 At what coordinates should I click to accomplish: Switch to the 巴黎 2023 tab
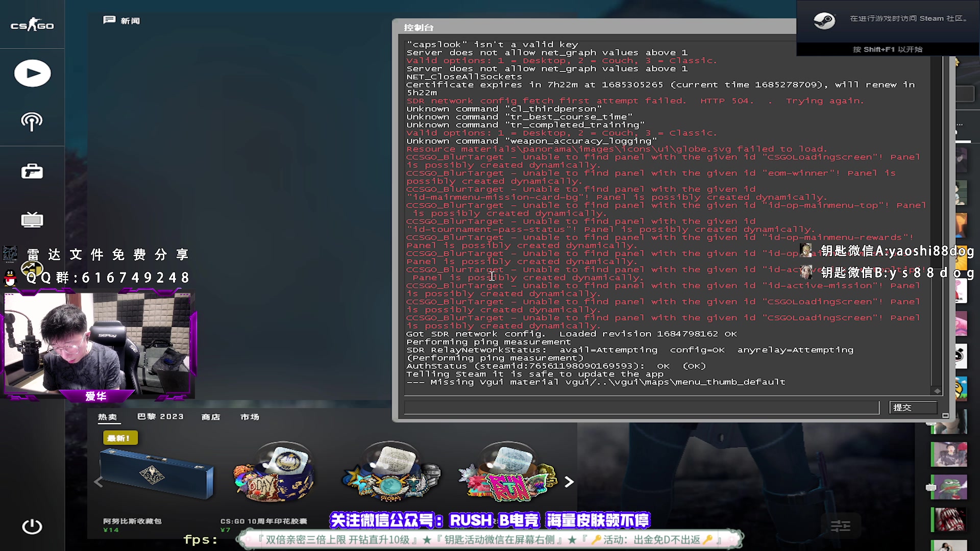(x=160, y=416)
